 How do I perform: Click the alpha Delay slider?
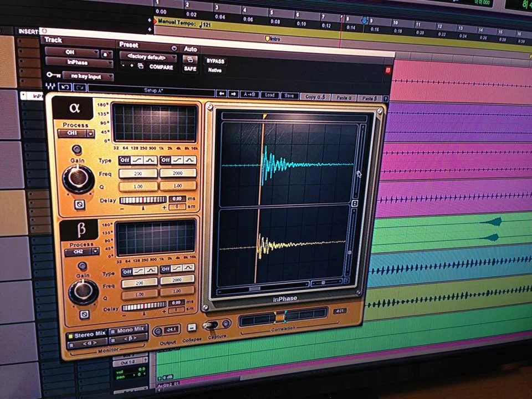(x=143, y=200)
